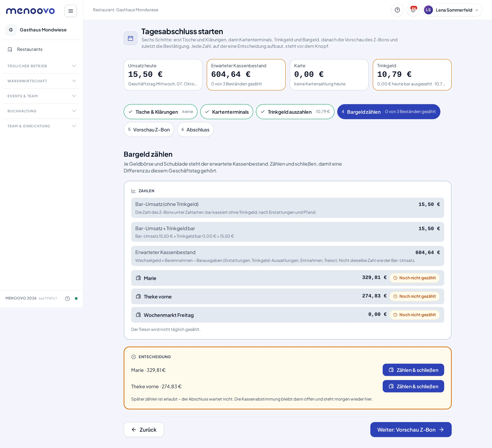The image size is (492, 448).
Task: Expand the TÄGLICHER BETRIEB section
Action: pos(42,66)
